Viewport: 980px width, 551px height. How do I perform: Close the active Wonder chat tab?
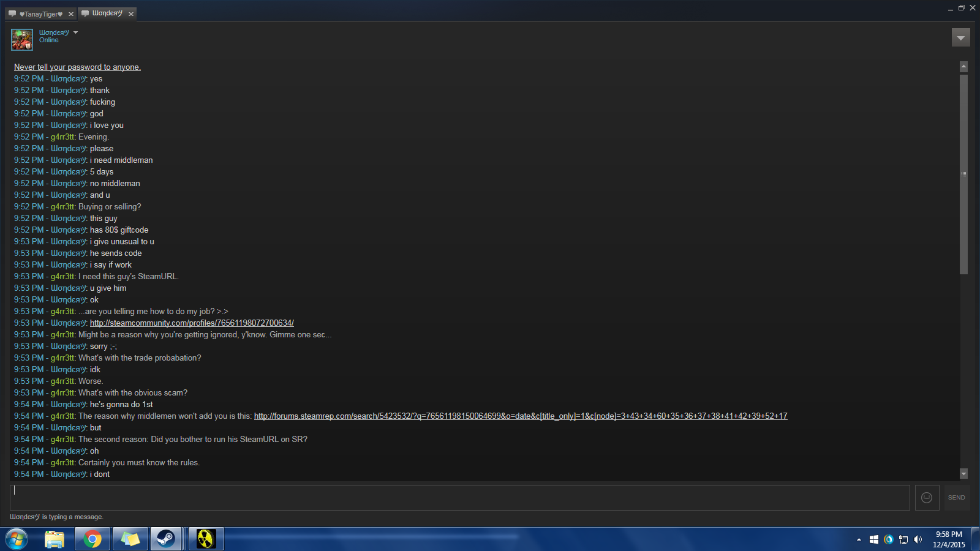point(130,14)
